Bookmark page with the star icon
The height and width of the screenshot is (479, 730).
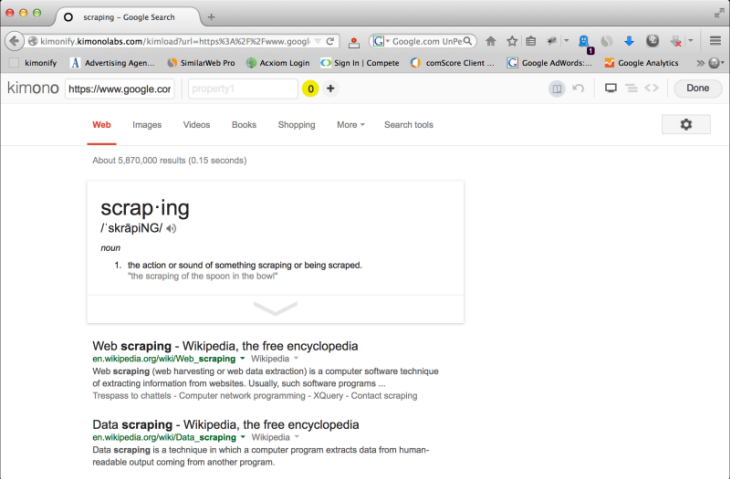pos(512,41)
